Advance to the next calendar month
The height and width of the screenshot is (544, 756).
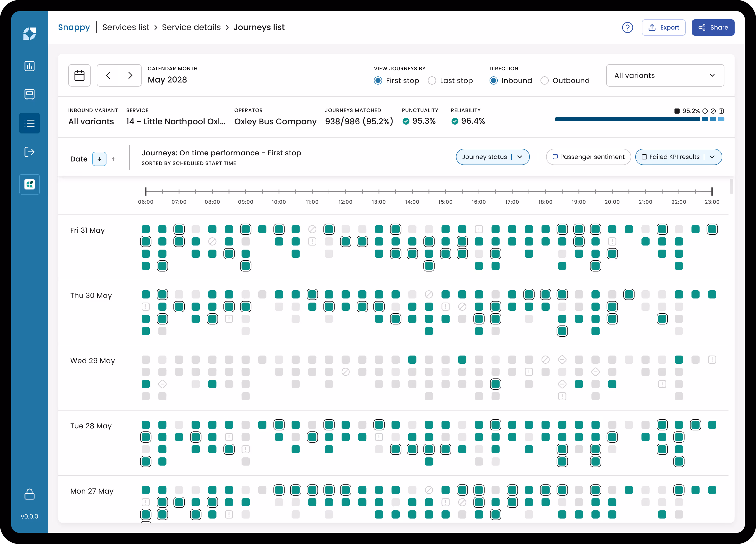[130, 75]
